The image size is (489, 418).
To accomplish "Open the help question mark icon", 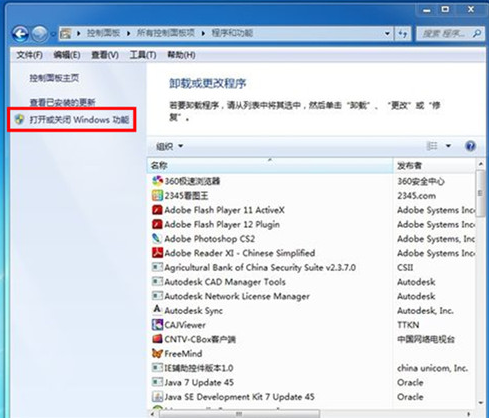I will pos(470,146).
